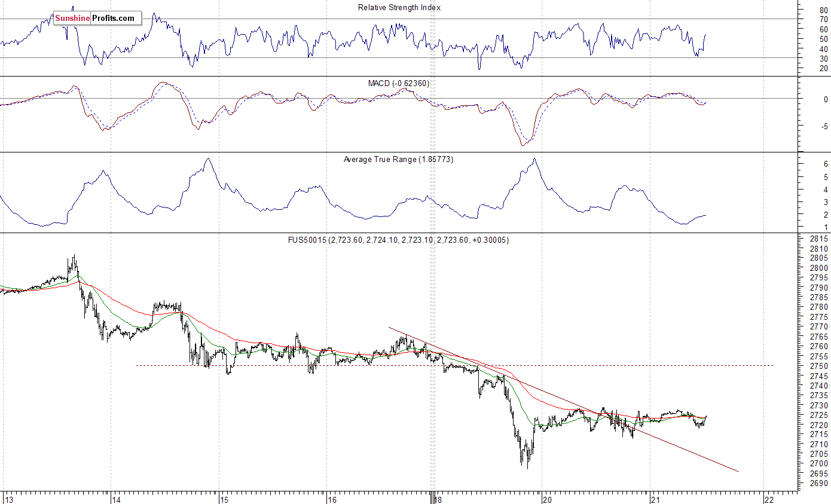Click the 2815 price axis value
Image resolution: width=831 pixels, height=504 pixels.
(x=819, y=239)
